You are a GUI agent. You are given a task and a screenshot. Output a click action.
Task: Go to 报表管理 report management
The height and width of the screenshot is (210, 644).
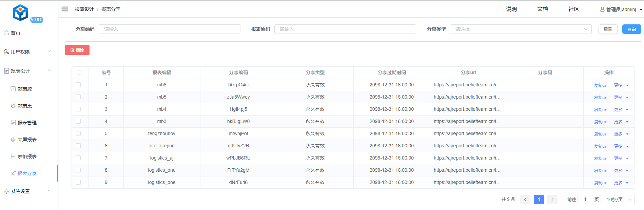coord(27,123)
